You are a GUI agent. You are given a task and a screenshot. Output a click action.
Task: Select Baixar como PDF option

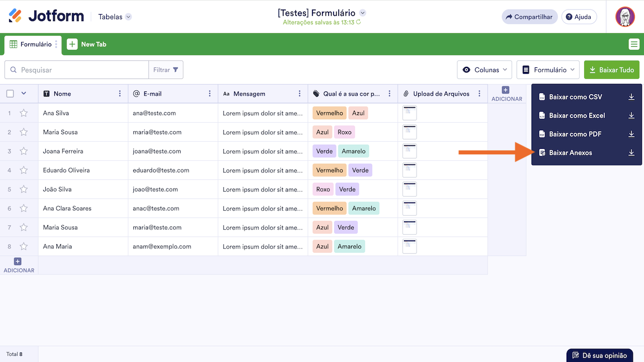(587, 134)
